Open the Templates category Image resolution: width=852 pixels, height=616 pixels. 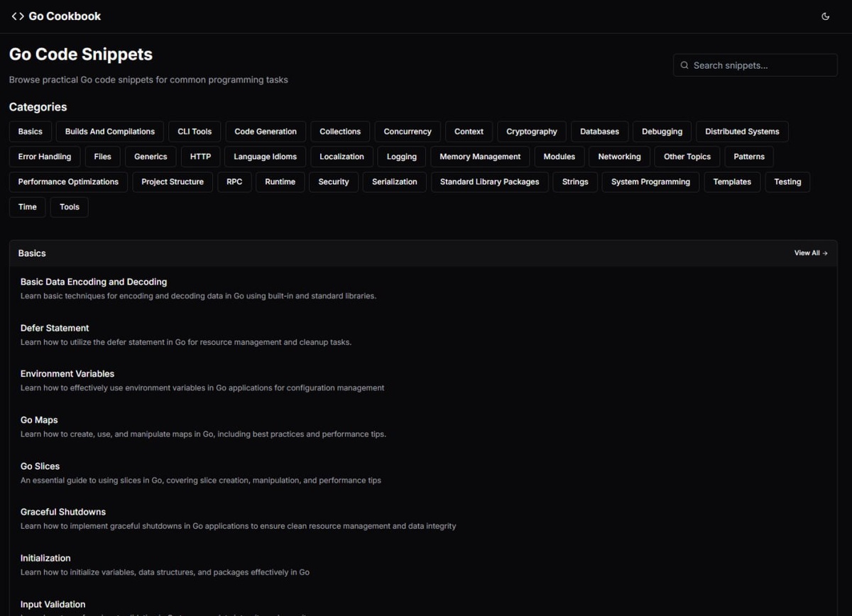[x=732, y=182]
